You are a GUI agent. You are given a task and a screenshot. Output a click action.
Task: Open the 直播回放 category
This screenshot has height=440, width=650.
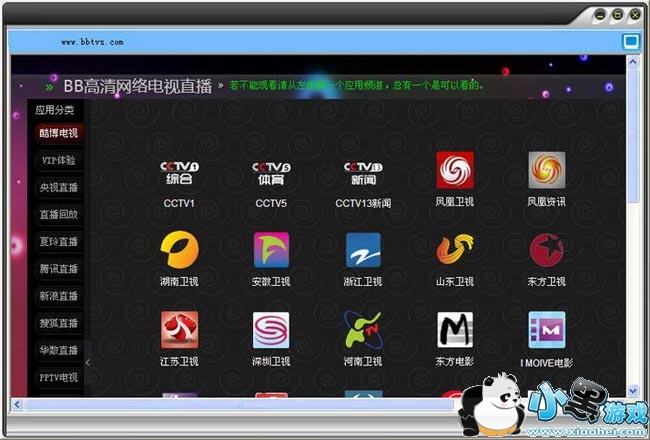59,214
